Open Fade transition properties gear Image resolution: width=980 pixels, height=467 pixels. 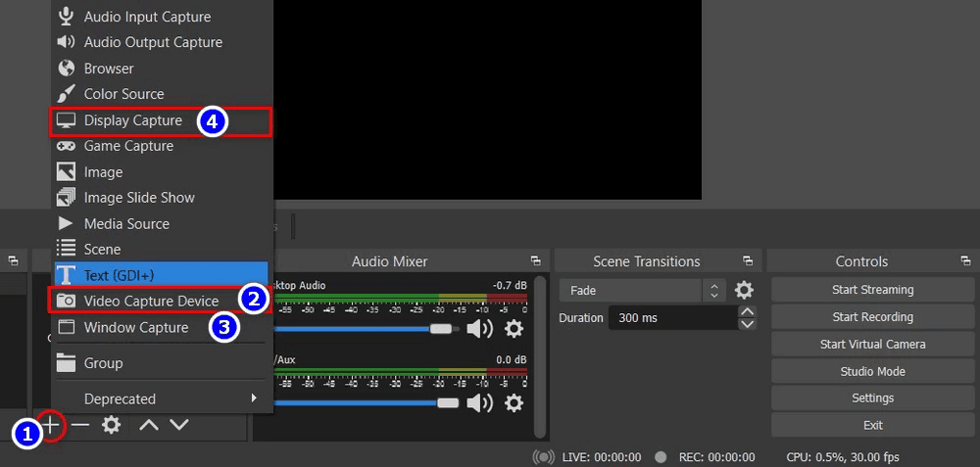coord(744,291)
